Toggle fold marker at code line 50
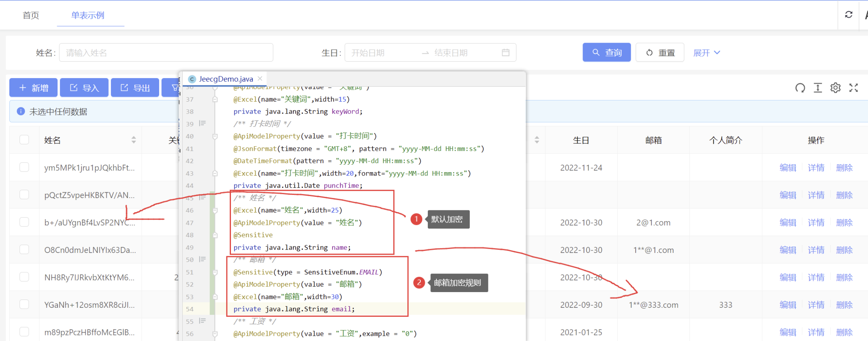Image resolution: width=868 pixels, height=341 pixels. (203, 259)
